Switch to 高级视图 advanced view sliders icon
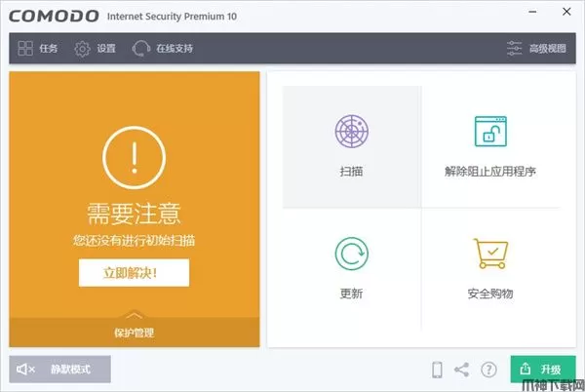The width and height of the screenshot is (585, 392). coord(514,49)
